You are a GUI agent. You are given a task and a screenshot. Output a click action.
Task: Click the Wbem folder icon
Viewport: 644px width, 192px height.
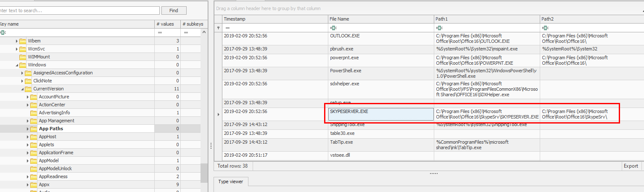coord(23,41)
